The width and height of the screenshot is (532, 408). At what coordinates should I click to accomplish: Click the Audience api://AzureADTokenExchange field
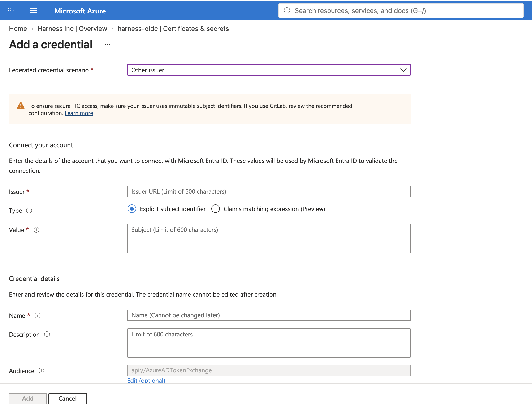pyautogui.click(x=269, y=370)
